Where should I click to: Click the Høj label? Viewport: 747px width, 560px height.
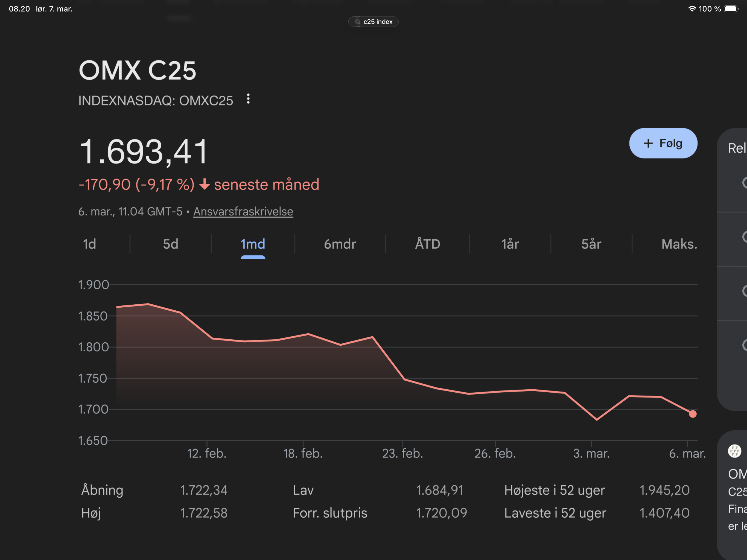[91, 513]
